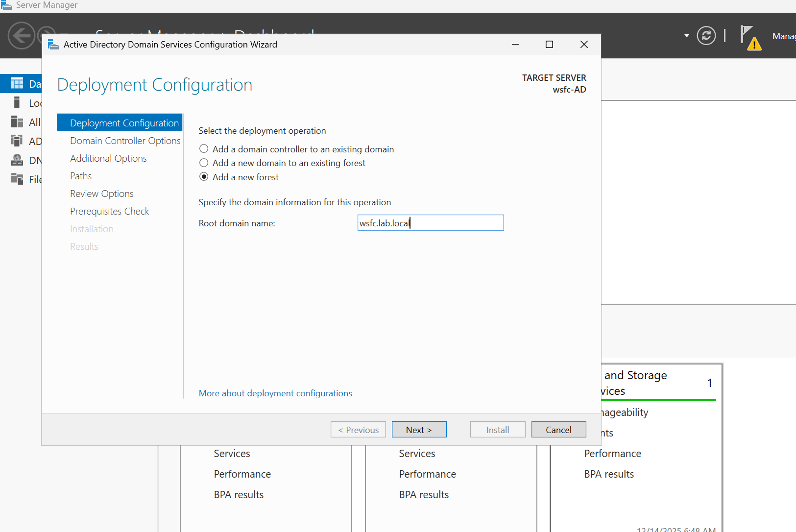The height and width of the screenshot is (532, 796).
Task: Select the All Servers icon in sidebar
Action: (x=17, y=122)
